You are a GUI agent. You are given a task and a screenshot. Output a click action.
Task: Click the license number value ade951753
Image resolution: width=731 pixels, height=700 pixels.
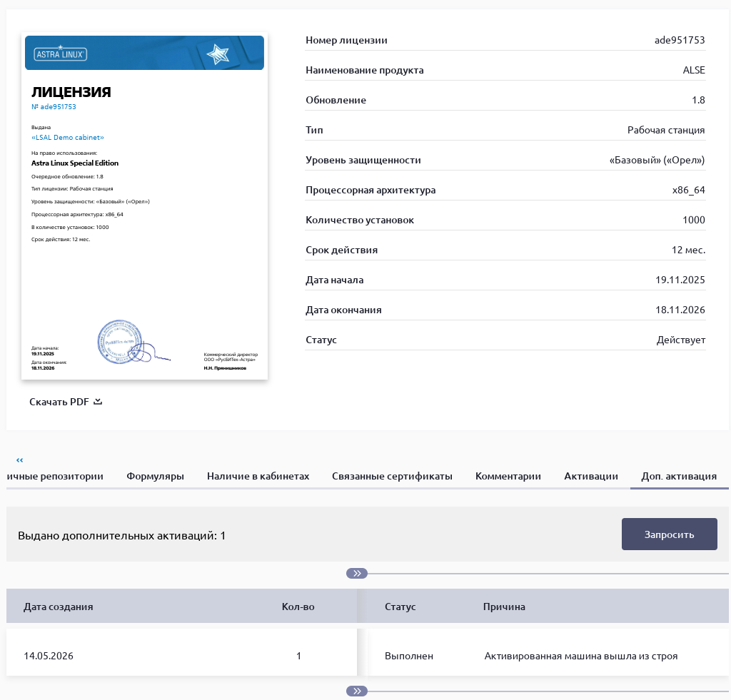tap(680, 40)
